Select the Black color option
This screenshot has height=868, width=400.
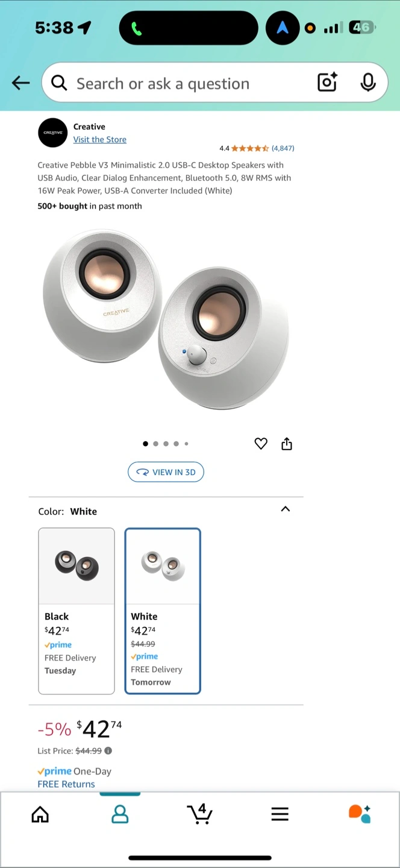pos(77,611)
